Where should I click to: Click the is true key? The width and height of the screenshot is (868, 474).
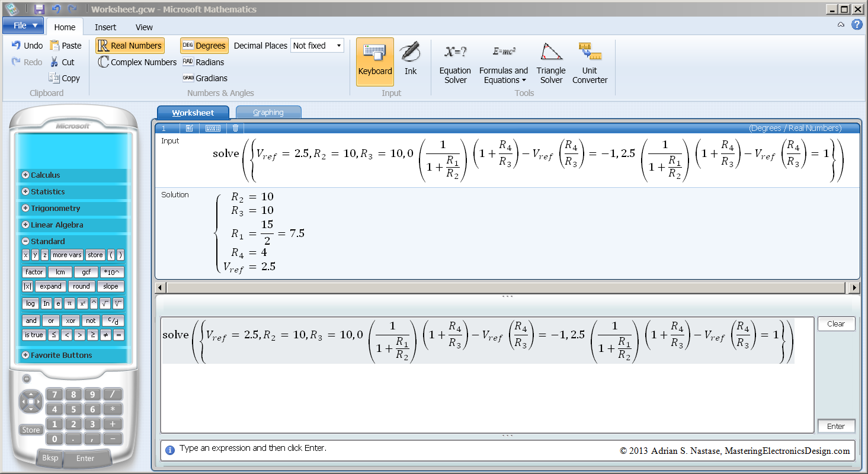pos(34,335)
